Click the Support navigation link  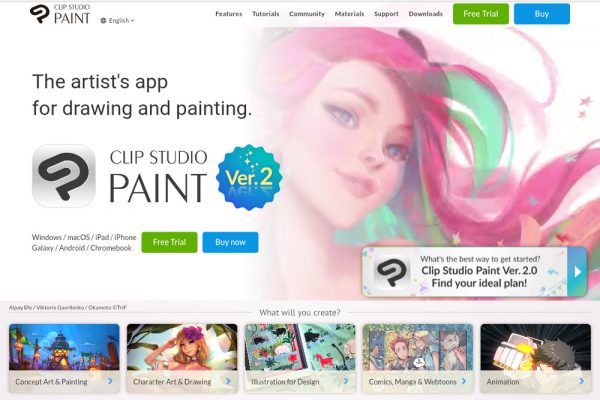(x=386, y=14)
